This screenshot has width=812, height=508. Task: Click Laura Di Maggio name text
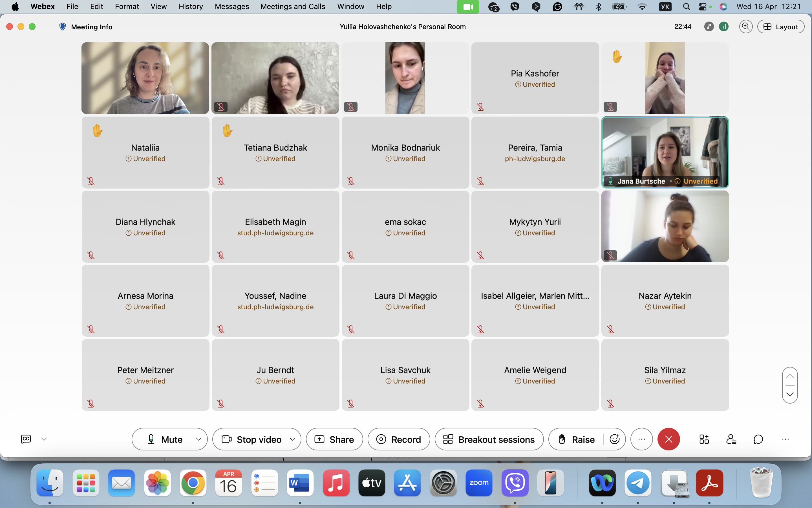tap(405, 296)
